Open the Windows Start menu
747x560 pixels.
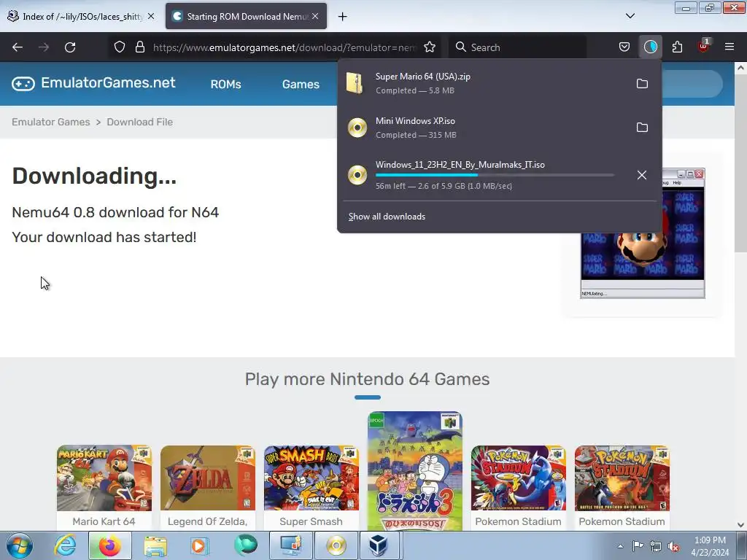coord(20,545)
